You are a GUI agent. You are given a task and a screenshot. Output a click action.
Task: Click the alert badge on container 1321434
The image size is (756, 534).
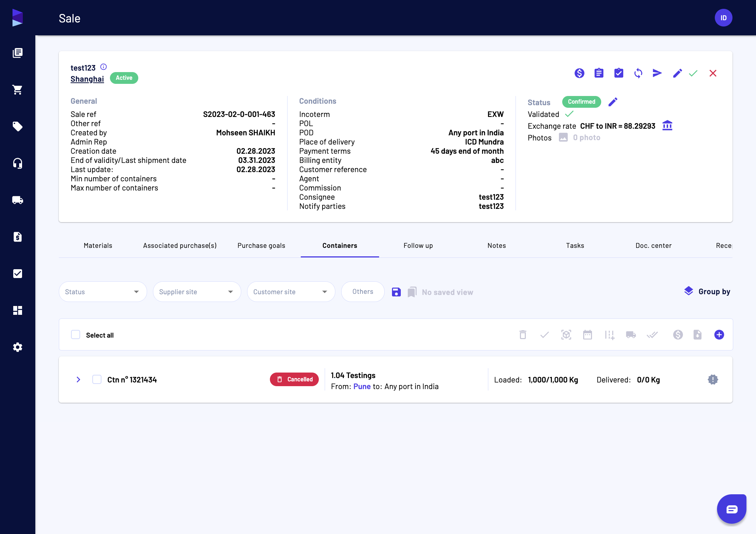pos(713,380)
